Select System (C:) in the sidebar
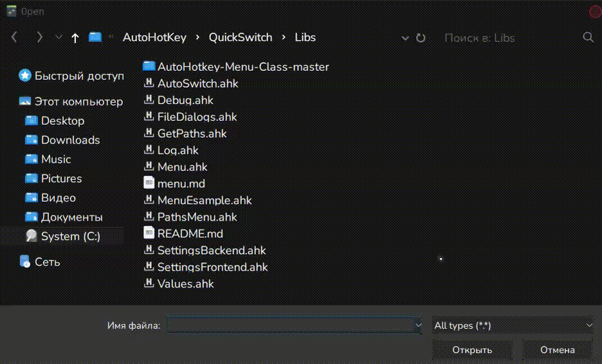 coord(70,236)
